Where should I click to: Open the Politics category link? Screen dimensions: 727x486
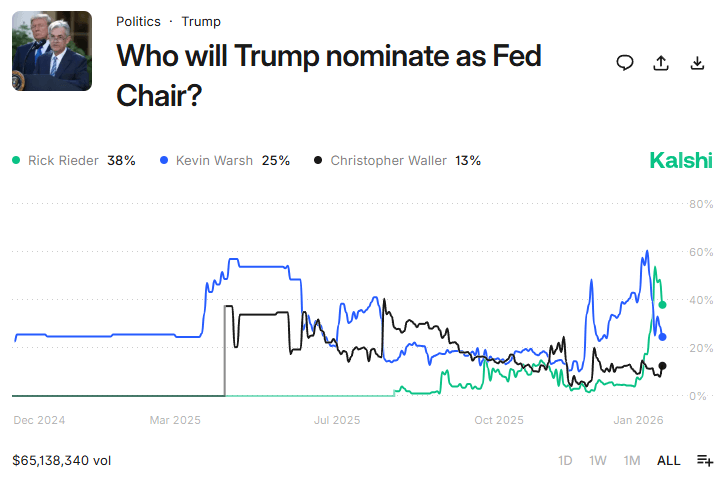pyautogui.click(x=138, y=22)
